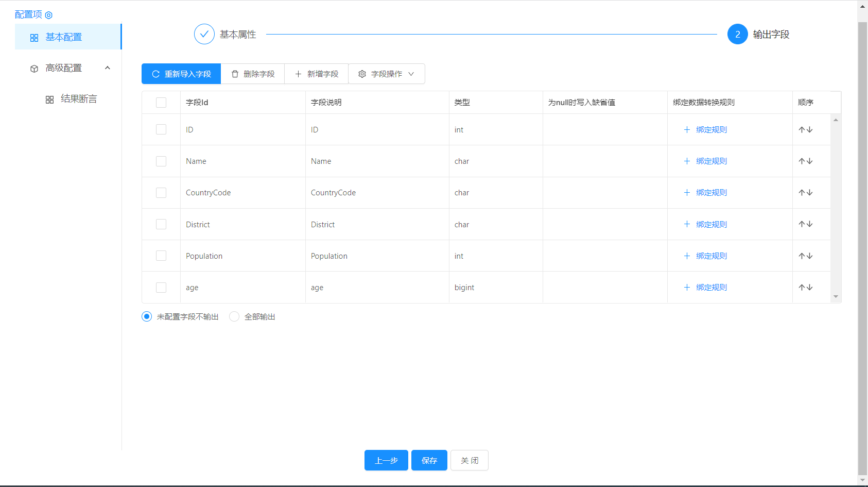The image size is (868, 487).
Task: Click the step 2 输出字段 circle icon
Action: coord(737,35)
